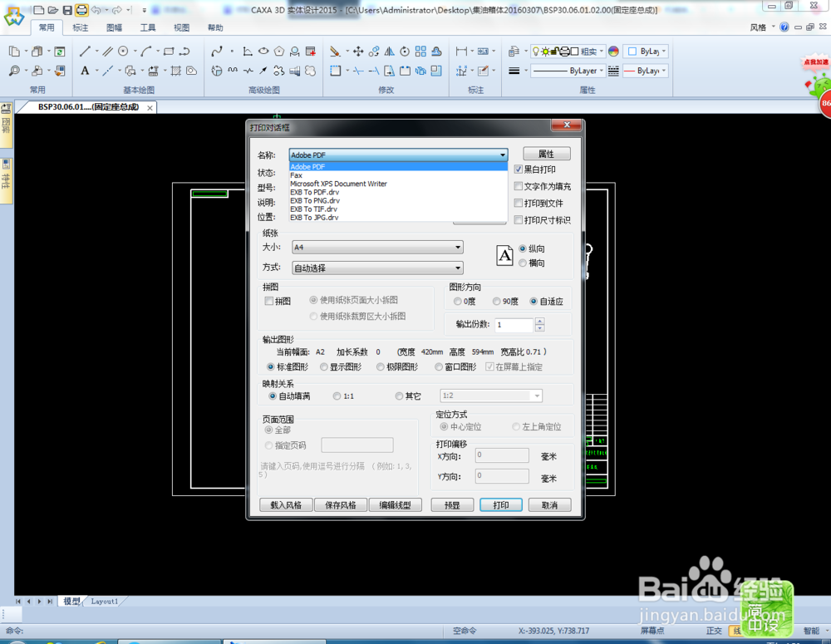Screen dimensions: 831x644
Task: Click the 输出份数 copies input field
Action: tap(514, 324)
